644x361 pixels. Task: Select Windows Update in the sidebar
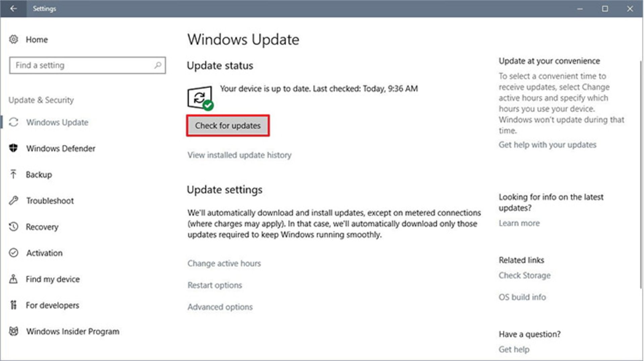coord(57,122)
